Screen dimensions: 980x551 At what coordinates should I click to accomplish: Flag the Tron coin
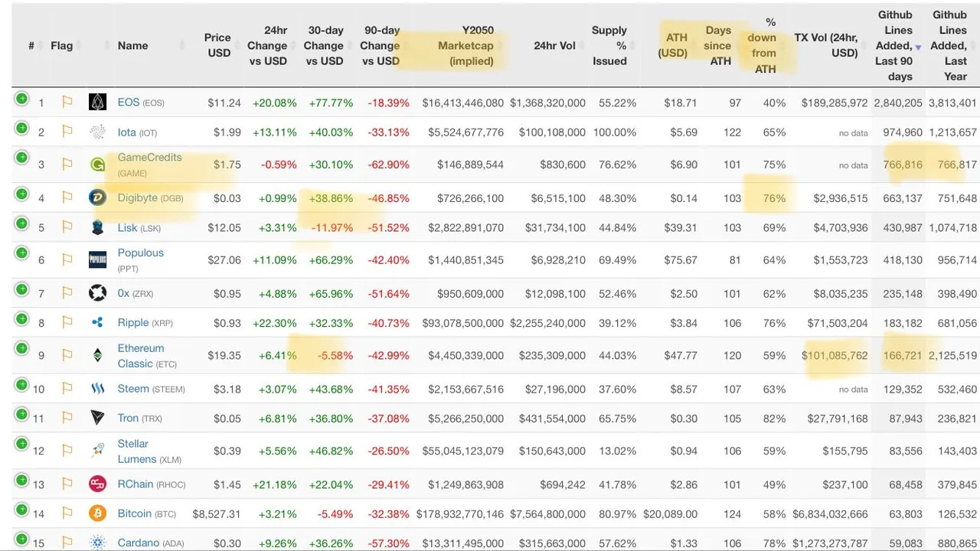click(x=67, y=418)
